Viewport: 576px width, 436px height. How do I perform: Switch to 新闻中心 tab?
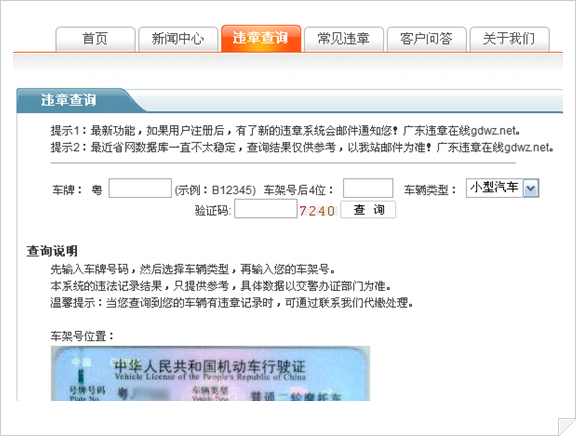[x=178, y=39]
